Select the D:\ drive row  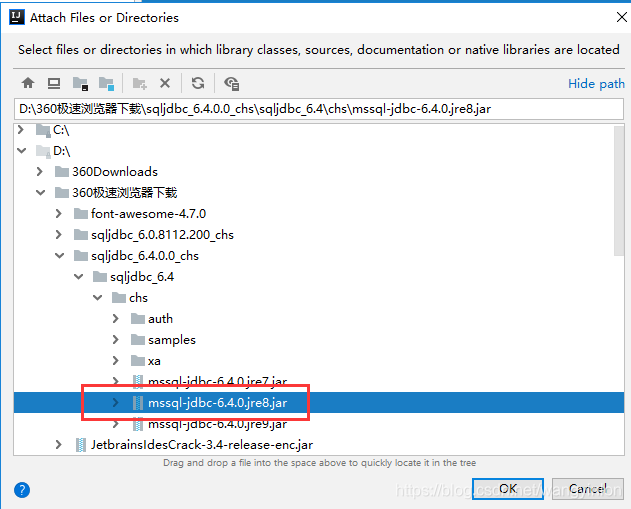pos(319,150)
